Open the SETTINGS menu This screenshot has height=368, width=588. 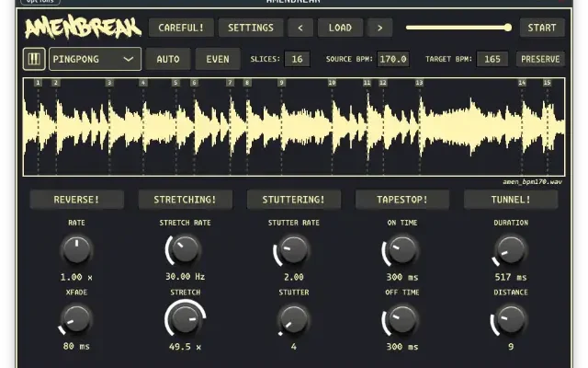point(250,28)
